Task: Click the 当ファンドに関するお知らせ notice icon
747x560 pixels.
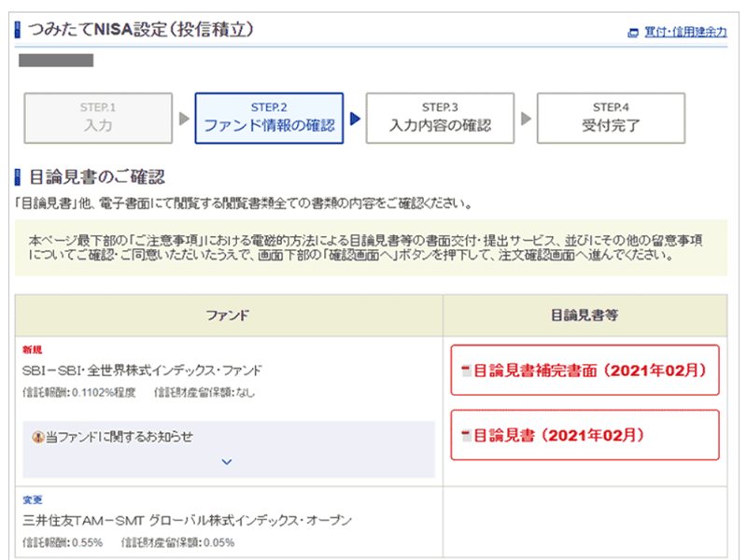Action: (x=37, y=437)
